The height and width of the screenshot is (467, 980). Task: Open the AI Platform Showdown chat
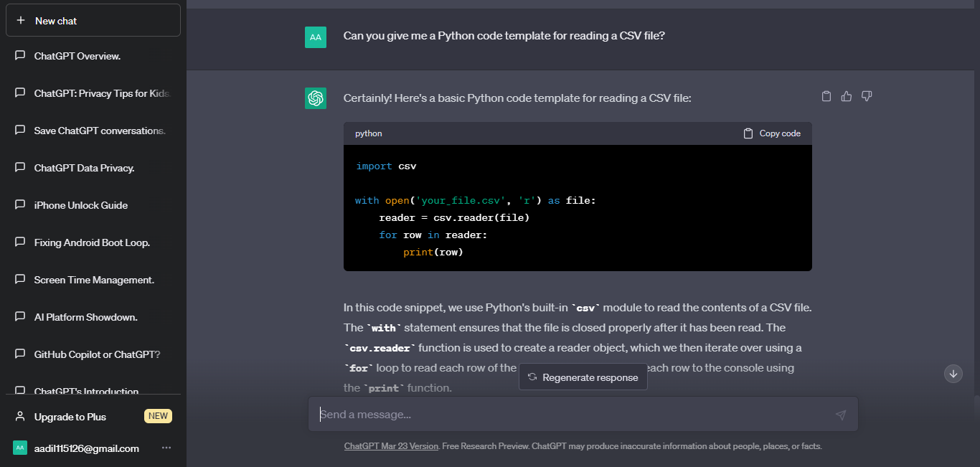point(85,317)
